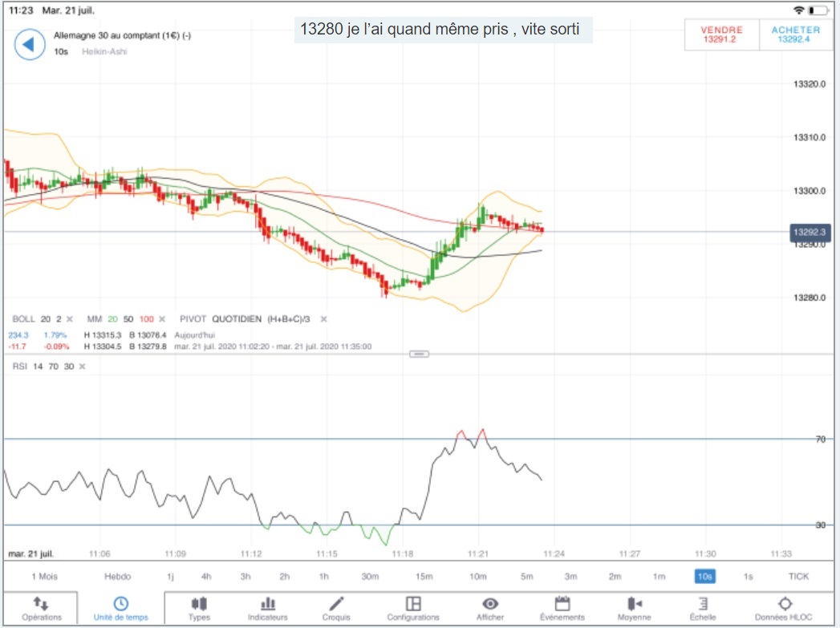Select the 10m timeframe

478,577
